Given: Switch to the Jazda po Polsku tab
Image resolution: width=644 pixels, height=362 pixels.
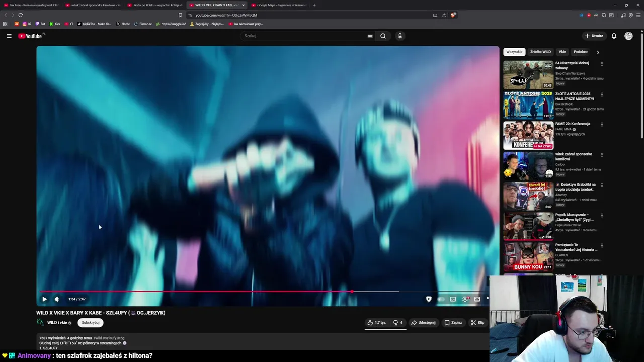Looking at the screenshot, I should coord(154,5).
